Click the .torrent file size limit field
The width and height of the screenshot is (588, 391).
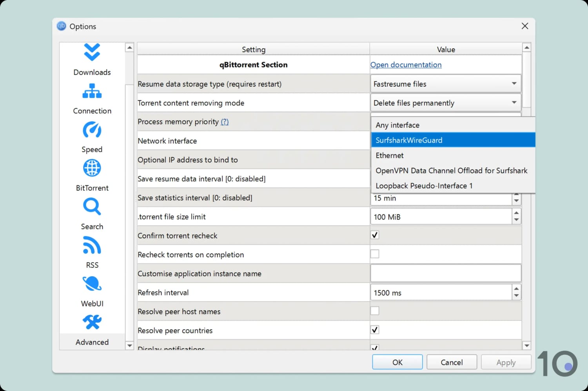441,216
